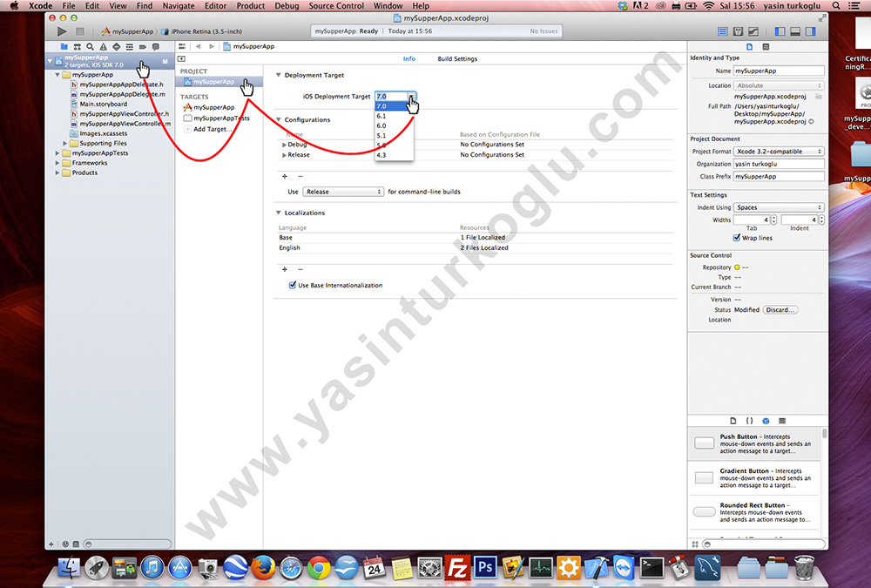Select 6.1 in deployment target list

[394, 116]
